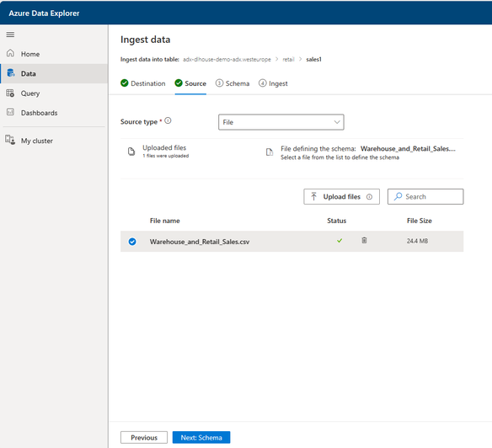The height and width of the screenshot is (448, 492).
Task: Click the retail breadcrumb
Action: [288, 59]
